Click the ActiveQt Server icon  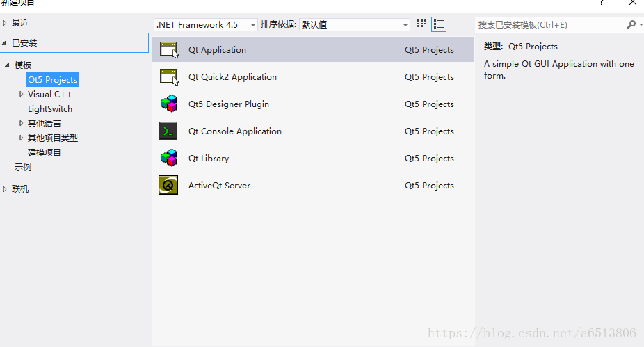(x=168, y=185)
